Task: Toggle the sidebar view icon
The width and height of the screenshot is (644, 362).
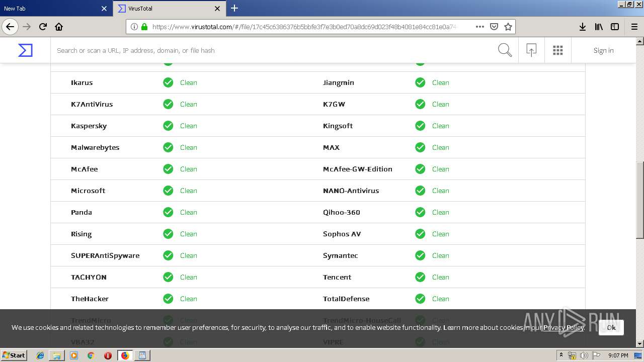Action: (615, 27)
